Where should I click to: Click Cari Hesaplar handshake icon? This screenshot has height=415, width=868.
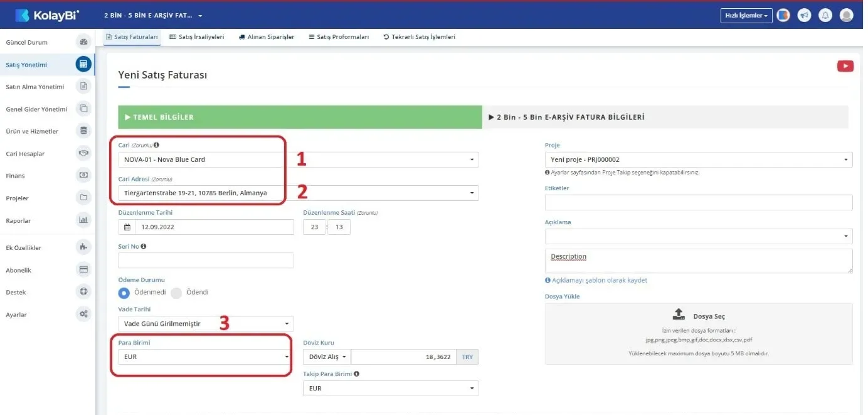(x=83, y=153)
